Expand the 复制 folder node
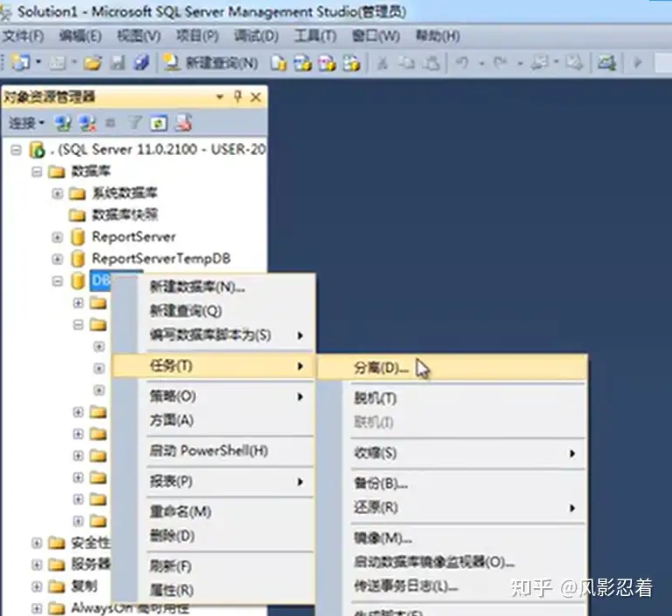This screenshot has width=672, height=616. pos(37,586)
